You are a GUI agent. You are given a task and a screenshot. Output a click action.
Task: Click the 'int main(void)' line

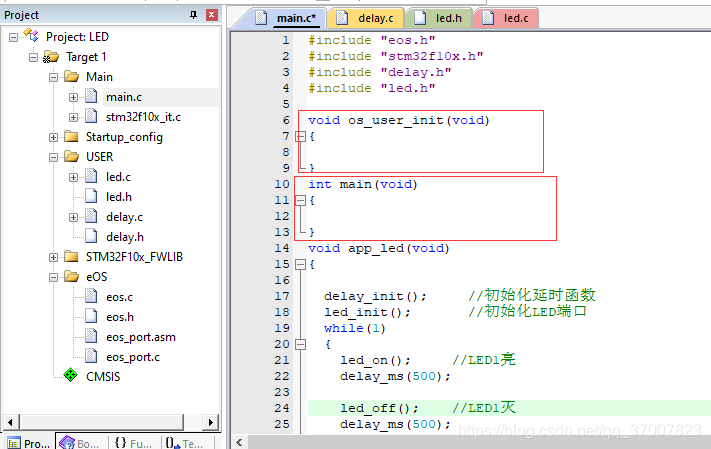[x=363, y=184]
